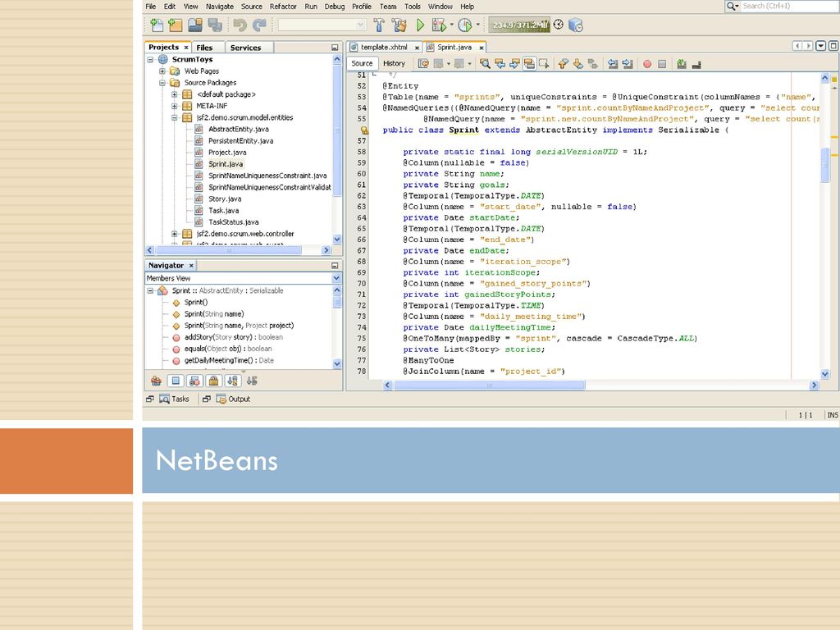
Task: Toggle Highlight Search in editor toolbar
Action: point(529,64)
